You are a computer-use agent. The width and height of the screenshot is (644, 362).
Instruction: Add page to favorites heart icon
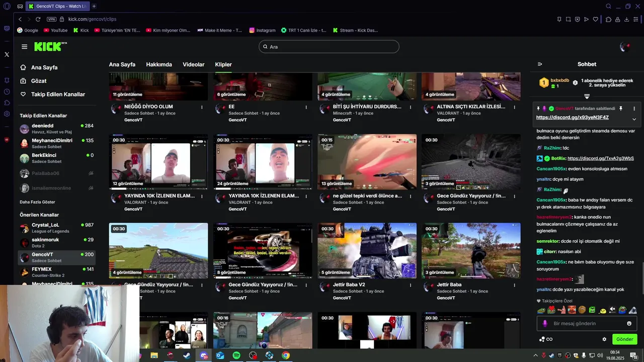595,19
